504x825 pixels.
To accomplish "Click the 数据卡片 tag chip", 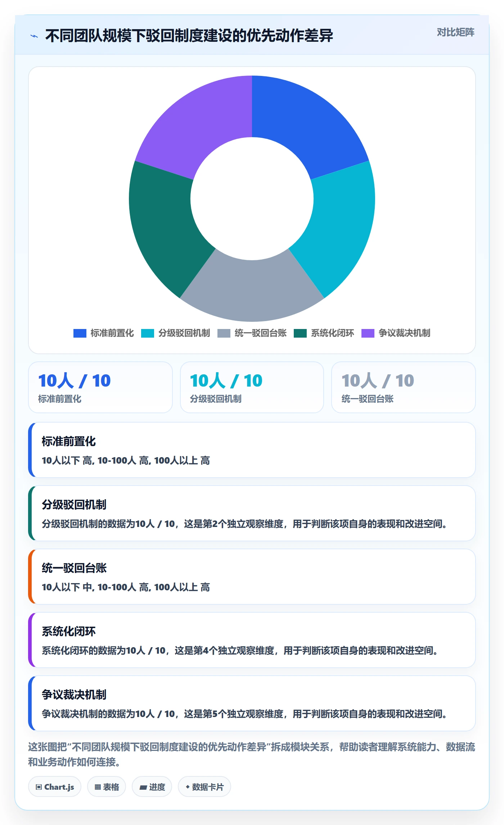I will pos(204,787).
